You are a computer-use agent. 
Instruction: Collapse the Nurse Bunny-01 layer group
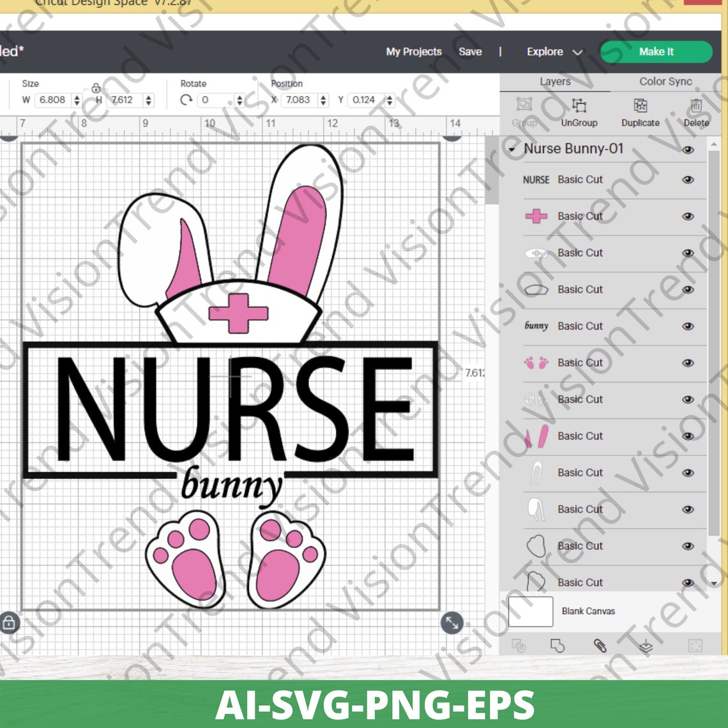[x=512, y=149]
